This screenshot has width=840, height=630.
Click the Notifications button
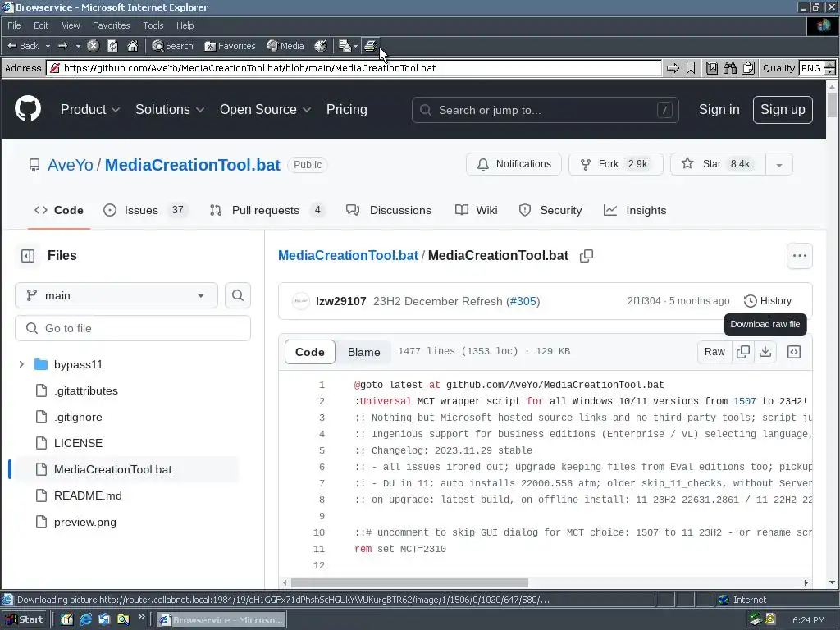pos(514,164)
